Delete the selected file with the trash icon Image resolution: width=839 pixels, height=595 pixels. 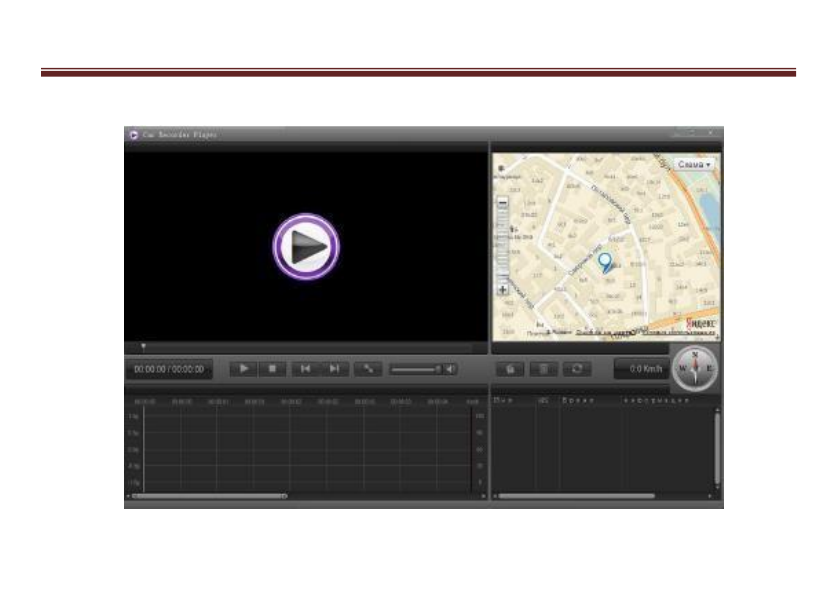[x=543, y=369]
